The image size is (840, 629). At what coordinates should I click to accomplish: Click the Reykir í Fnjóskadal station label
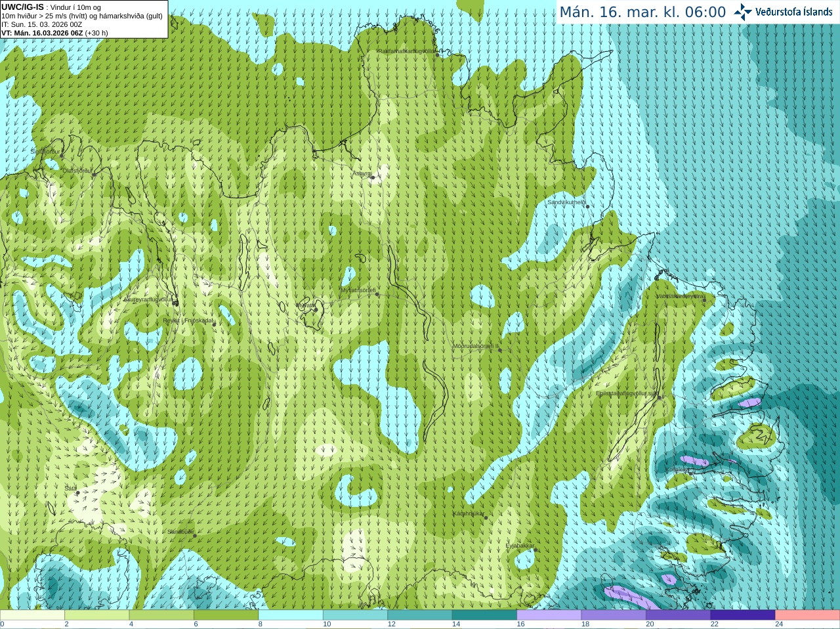click(188, 320)
